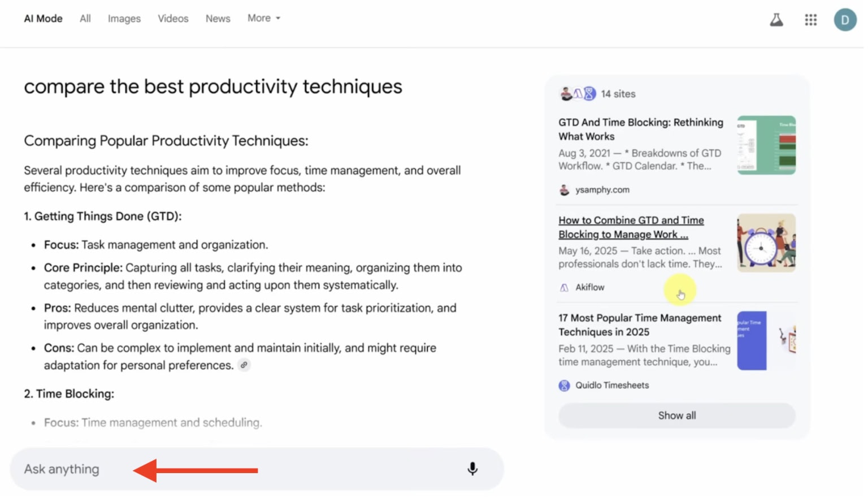The width and height of the screenshot is (868, 498).
Task: Open the More dropdown in the navigation bar
Action: point(263,18)
